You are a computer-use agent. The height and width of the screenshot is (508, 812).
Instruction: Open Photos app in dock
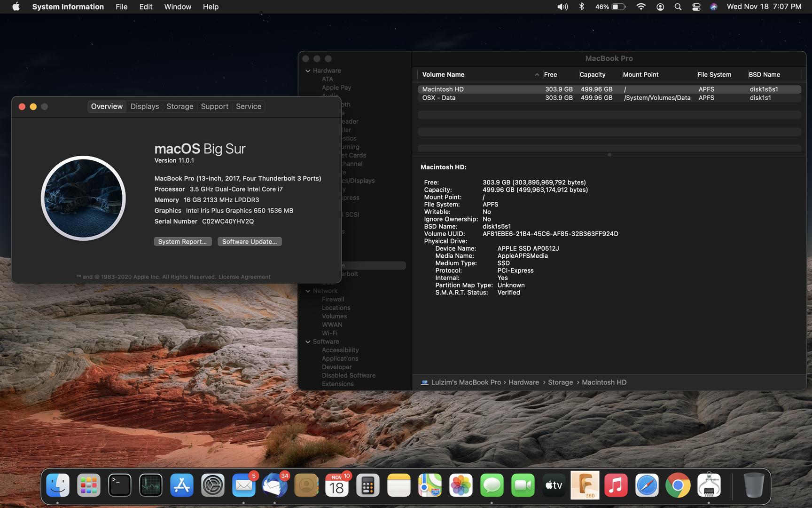461,485
